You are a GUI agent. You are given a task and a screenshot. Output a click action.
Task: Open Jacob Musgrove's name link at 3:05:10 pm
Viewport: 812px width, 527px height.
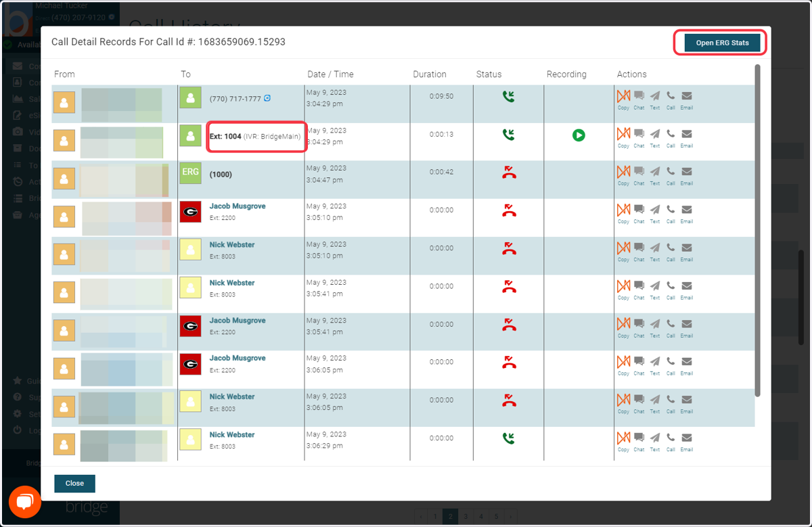[238, 206]
